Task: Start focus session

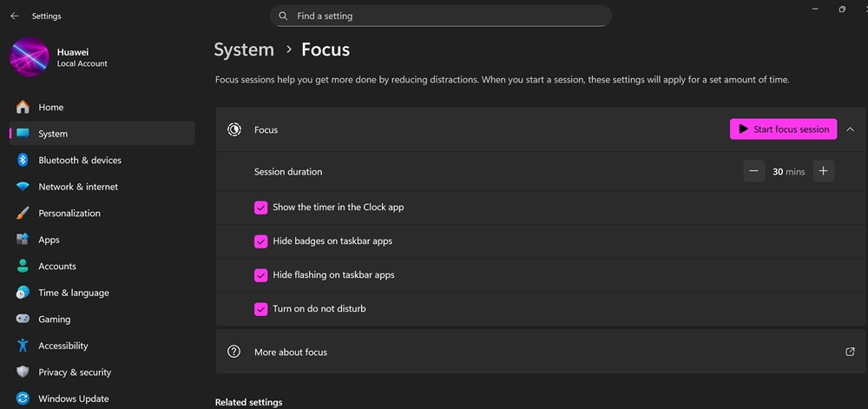Action: (783, 129)
